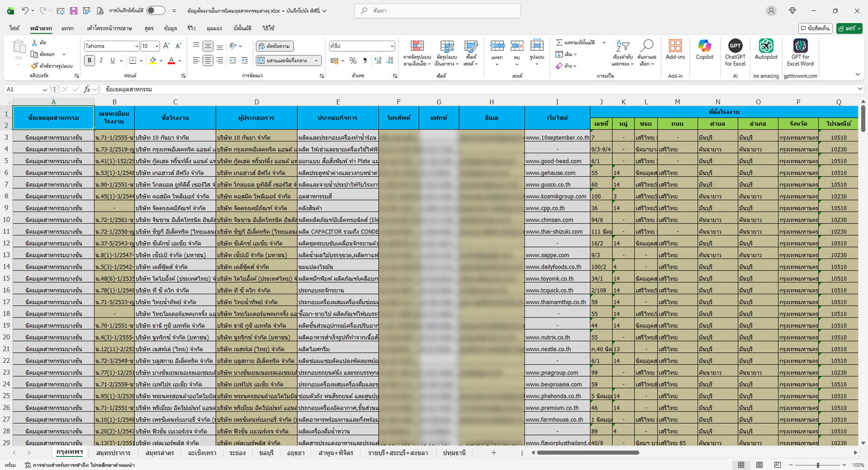Click the search box in title bar

437,11
